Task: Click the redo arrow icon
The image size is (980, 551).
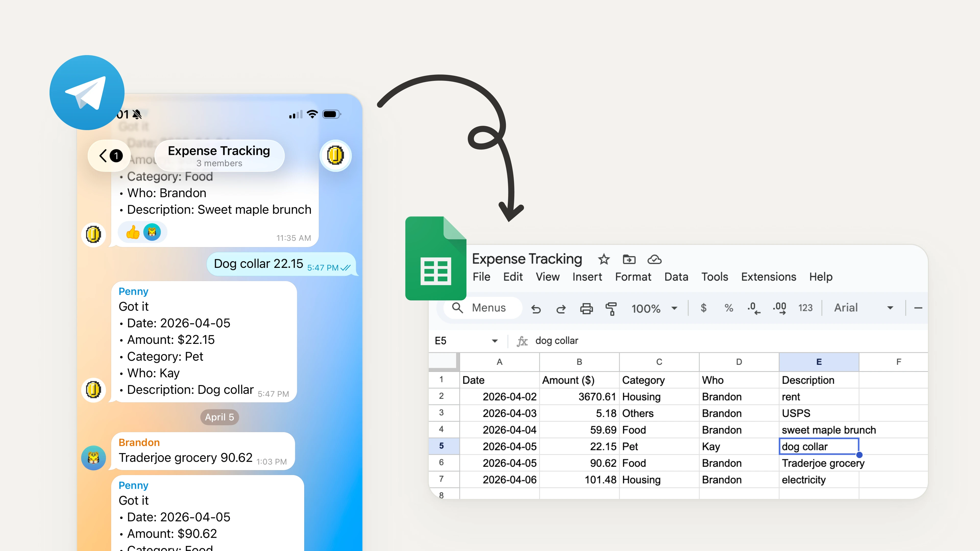Action: pos(561,308)
